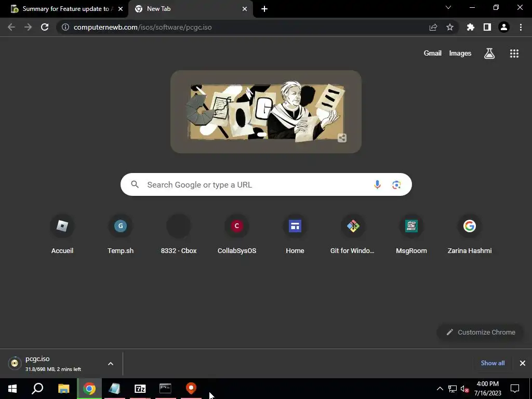
Task: Open Git for Windows shortcut
Action: (353, 235)
